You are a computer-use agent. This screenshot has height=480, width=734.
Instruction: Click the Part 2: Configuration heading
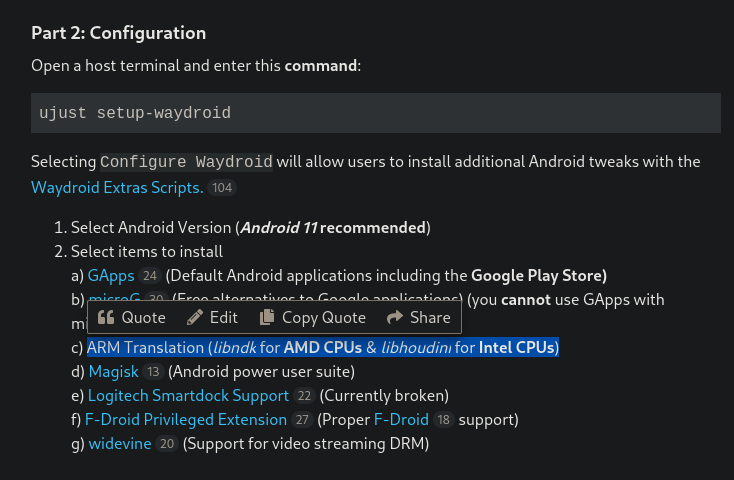[119, 33]
